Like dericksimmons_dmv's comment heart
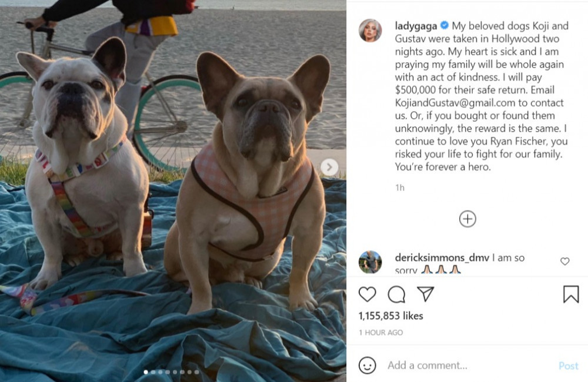The width and height of the screenshot is (588, 382). [564, 262]
